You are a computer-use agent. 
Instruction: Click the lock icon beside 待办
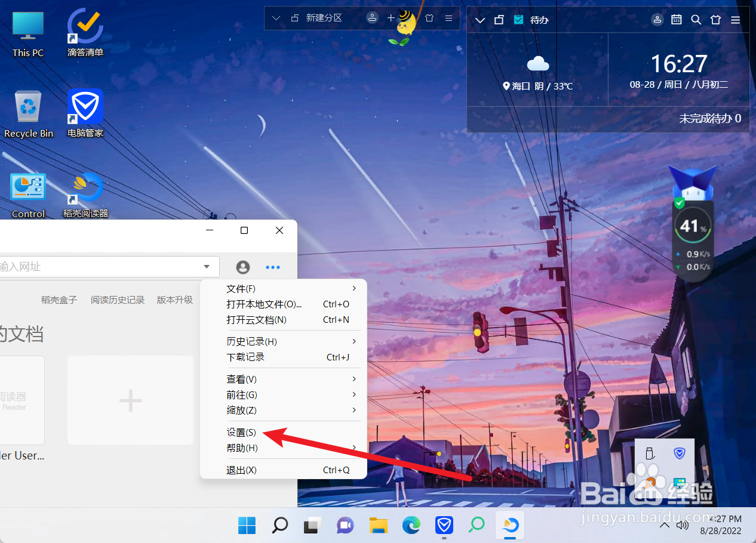coord(499,20)
